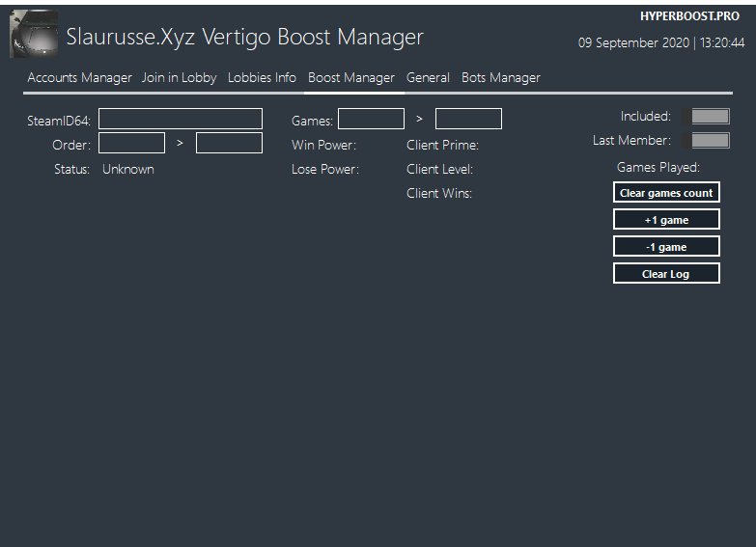Click the HYPERBOOST.PRO link text
The width and height of the screenshot is (756, 547).
coord(689,16)
